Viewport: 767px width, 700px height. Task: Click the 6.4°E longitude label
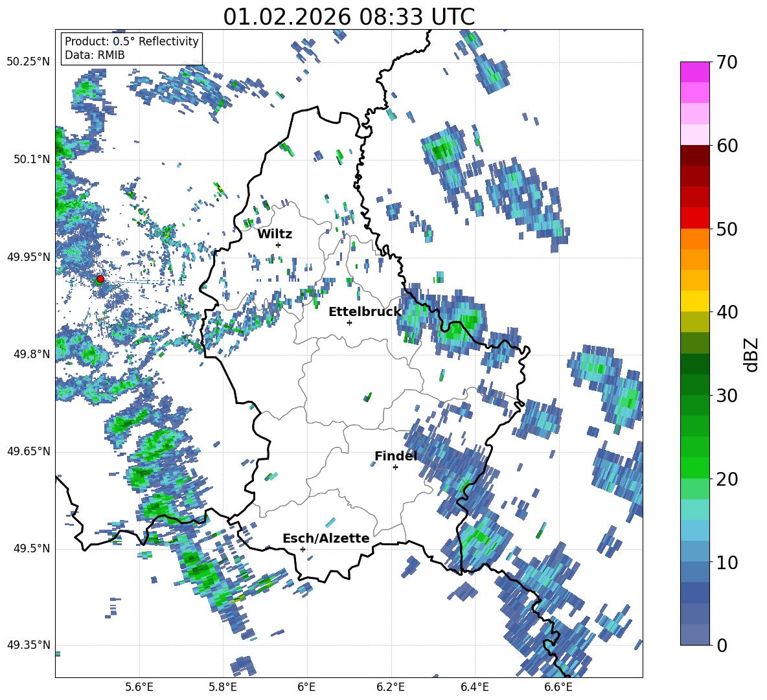[474, 687]
